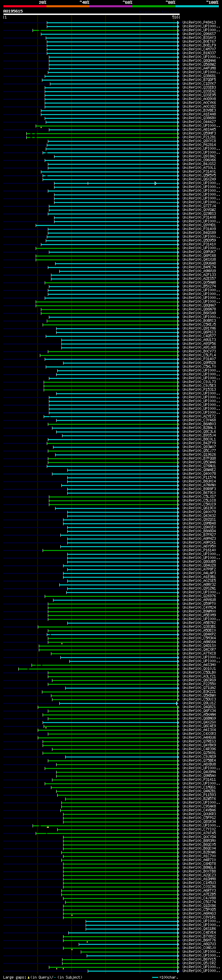Click label UniRef100_Q38680
The width and height of the screenshot is (222, 980).
click(199, 118)
